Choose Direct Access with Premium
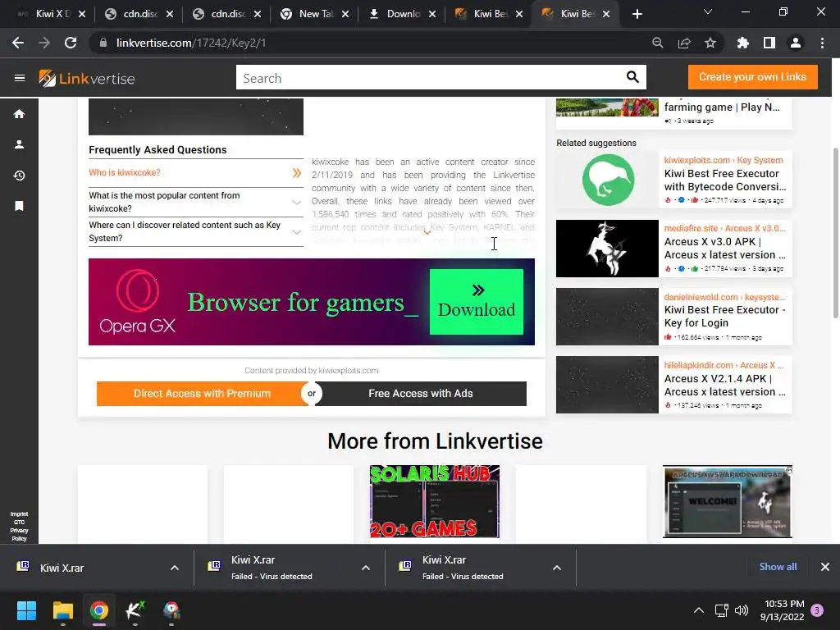The width and height of the screenshot is (840, 630). [202, 394]
